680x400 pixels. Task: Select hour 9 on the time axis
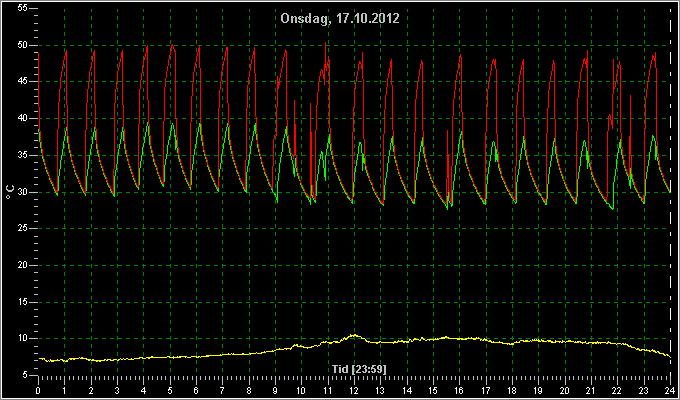[275, 390]
